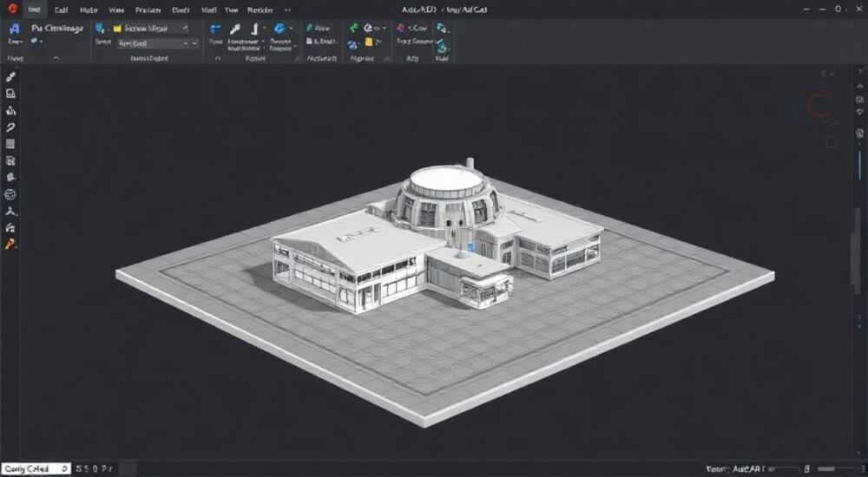Toggle the checkmark at layer dropdown's right end
Image resolution: width=868 pixels, height=477 pixels.
185,29
